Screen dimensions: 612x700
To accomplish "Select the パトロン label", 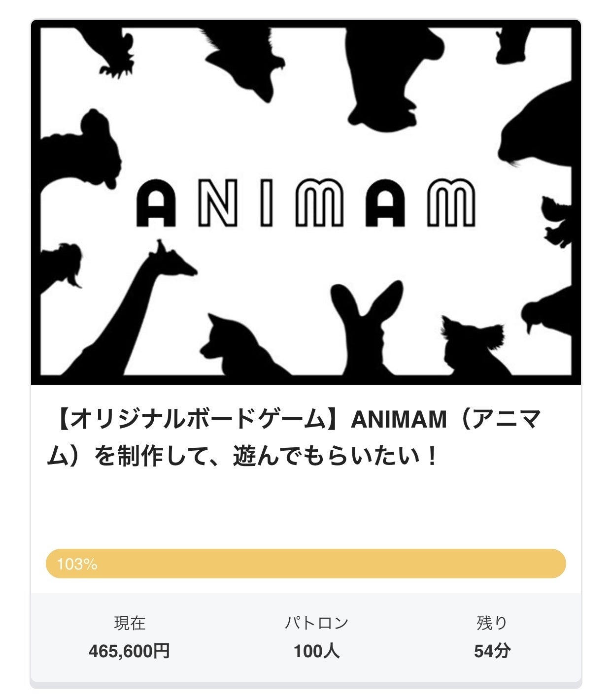I will tap(316, 623).
